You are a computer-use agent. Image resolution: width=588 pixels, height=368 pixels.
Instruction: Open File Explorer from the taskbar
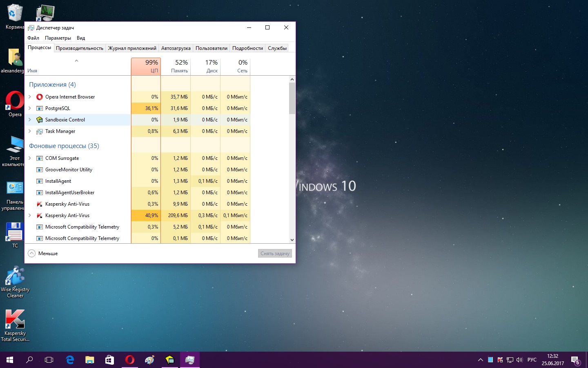(x=89, y=360)
